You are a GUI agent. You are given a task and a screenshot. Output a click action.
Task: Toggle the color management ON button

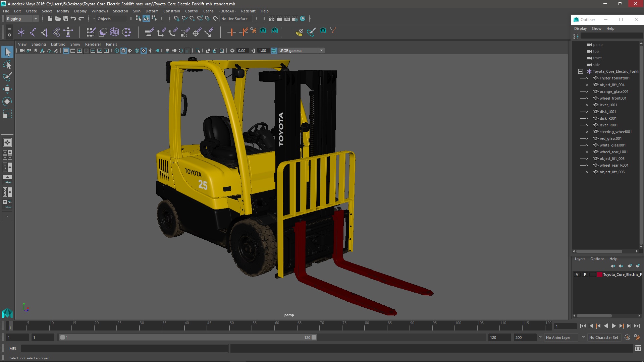[x=274, y=51]
